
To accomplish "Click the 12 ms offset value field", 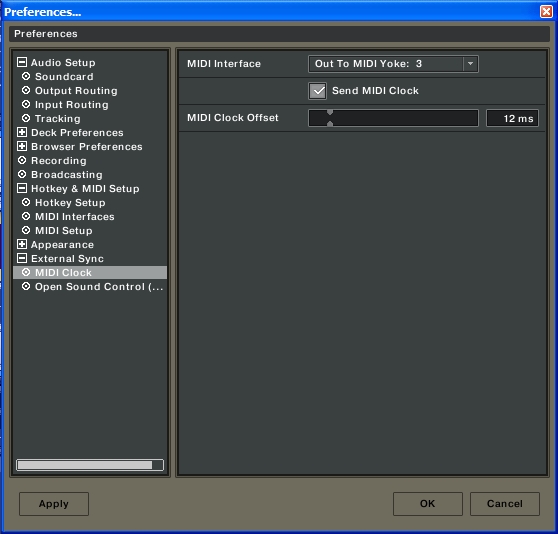I will 512,118.
